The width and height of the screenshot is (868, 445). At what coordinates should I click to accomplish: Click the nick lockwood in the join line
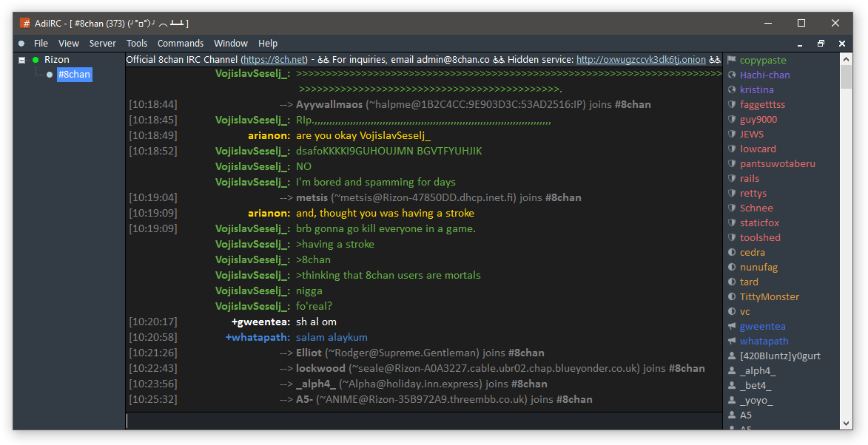coord(320,368)
